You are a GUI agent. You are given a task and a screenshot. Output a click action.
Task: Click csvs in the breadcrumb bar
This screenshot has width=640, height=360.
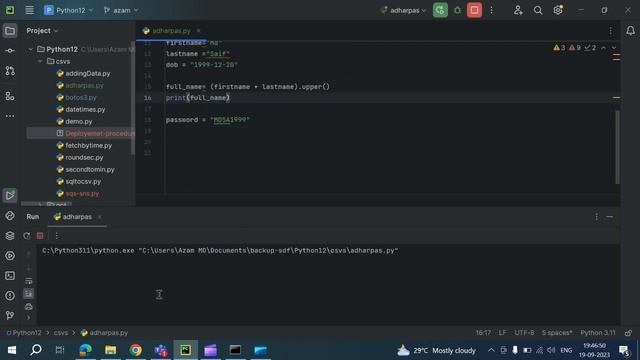tap(61, 333)
